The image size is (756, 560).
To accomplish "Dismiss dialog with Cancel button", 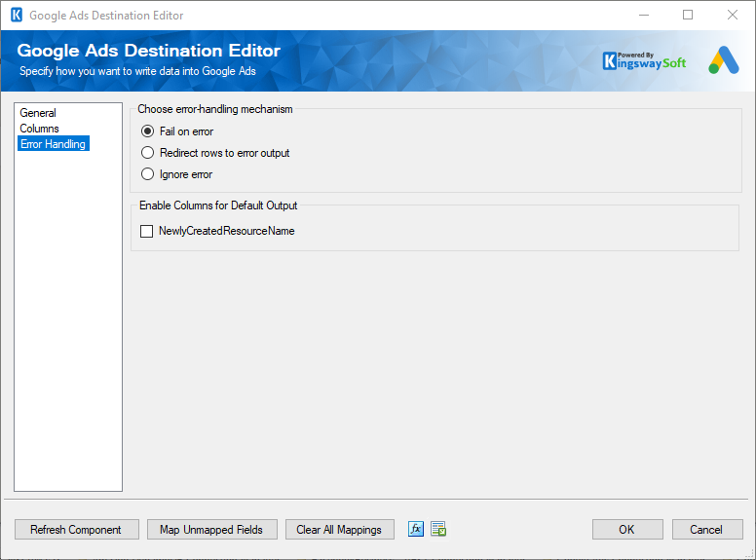I will pos(707,529).
